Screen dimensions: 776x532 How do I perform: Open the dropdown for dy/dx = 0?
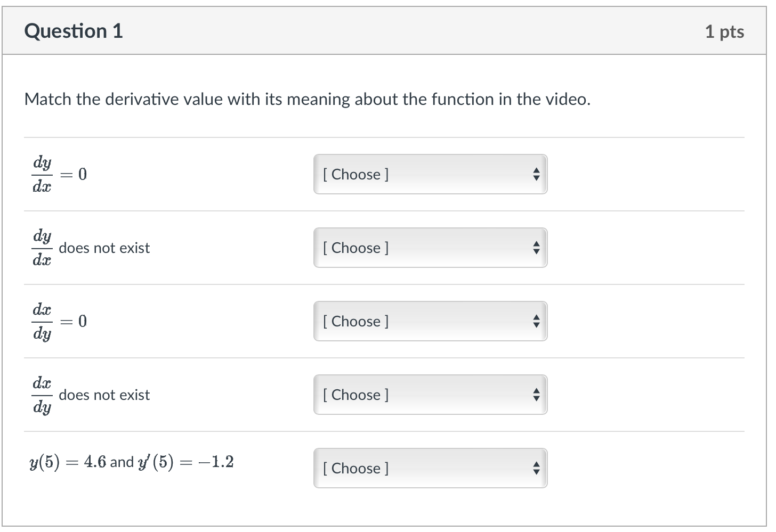click(x=430, y=174)
